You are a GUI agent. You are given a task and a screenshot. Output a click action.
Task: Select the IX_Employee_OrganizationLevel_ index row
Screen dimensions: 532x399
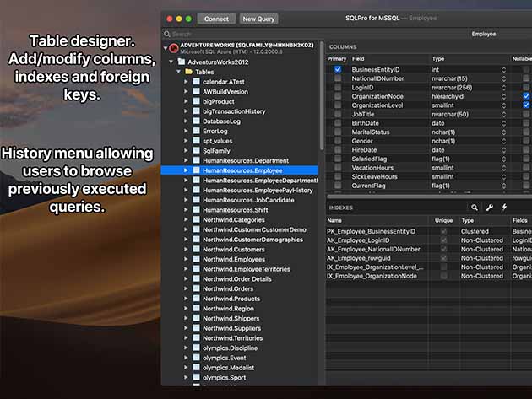point(429,267)
